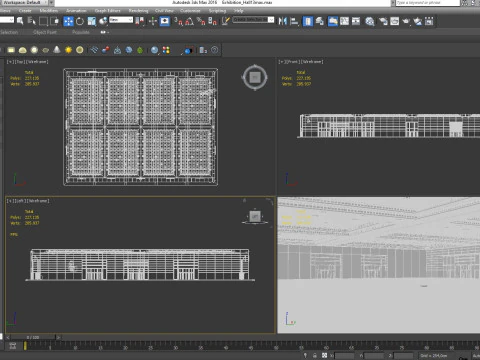Toggle the Selection Lock padlock icon

click(314, 355)
